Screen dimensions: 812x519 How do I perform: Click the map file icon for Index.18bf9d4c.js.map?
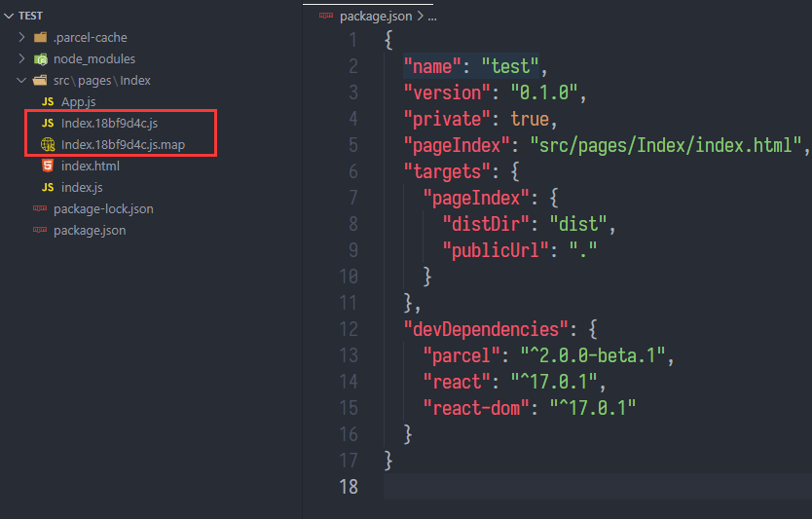coord(48,144)
